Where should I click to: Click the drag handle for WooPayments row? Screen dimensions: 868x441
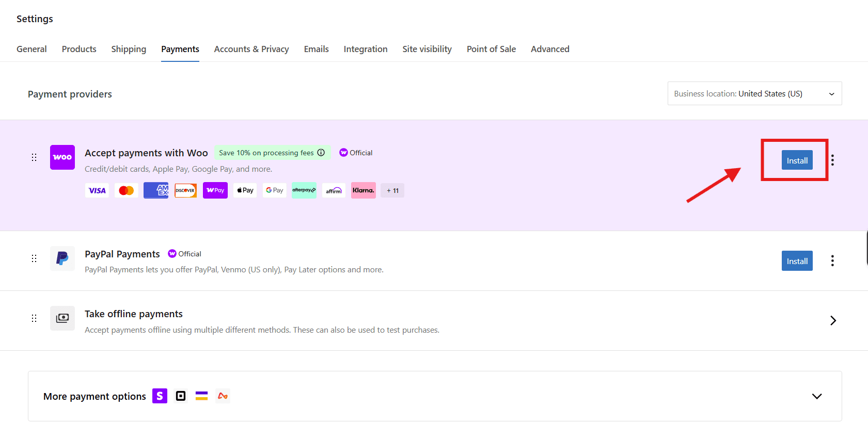(x=34, y=157)
